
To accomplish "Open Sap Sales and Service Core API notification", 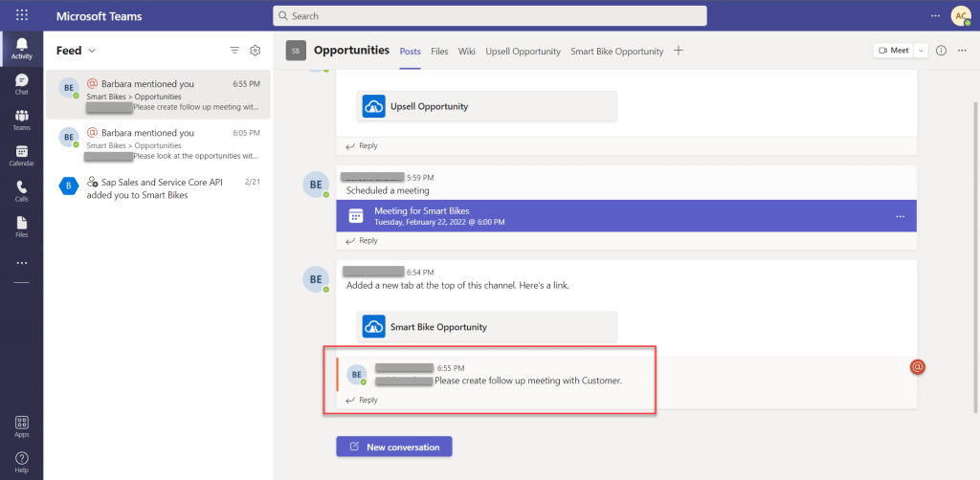I will point(158,187).
